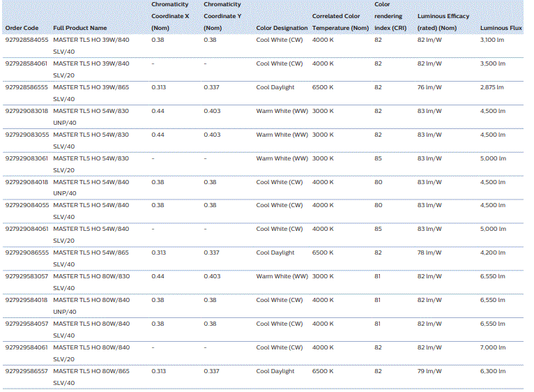Click 0.313 in row 927928586555
Viewport: 534px width, 392px height.
coord(159,87)
